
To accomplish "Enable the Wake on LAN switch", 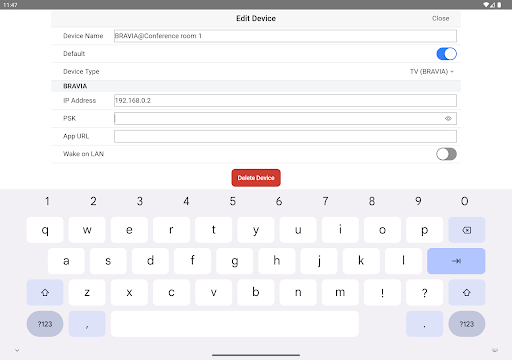I will click(446, 154).
